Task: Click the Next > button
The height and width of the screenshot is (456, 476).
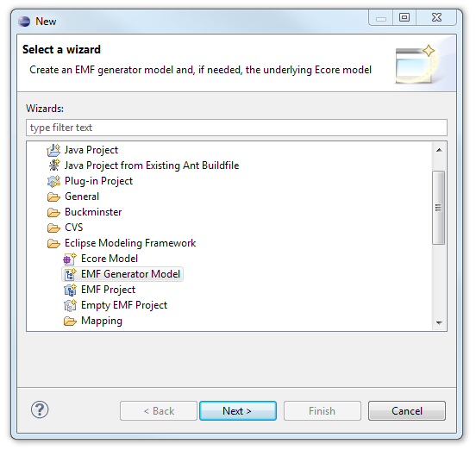Action: point(238,411)
